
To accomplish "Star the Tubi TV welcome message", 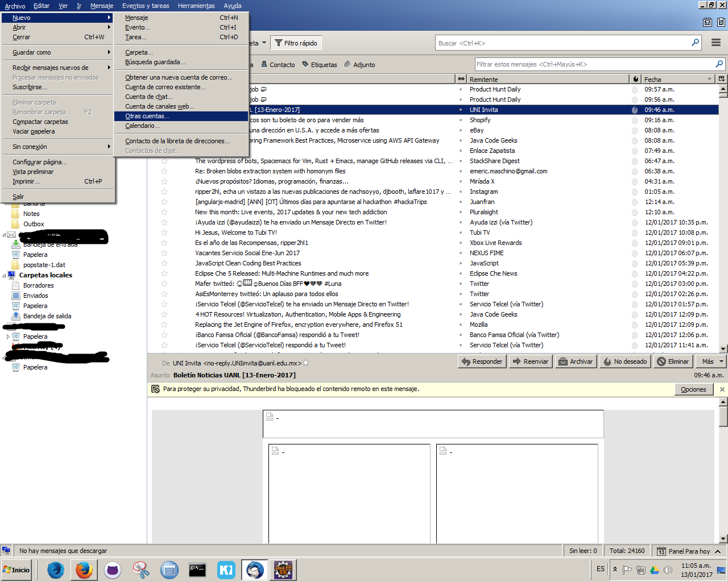I will click(x=164, y=232).
